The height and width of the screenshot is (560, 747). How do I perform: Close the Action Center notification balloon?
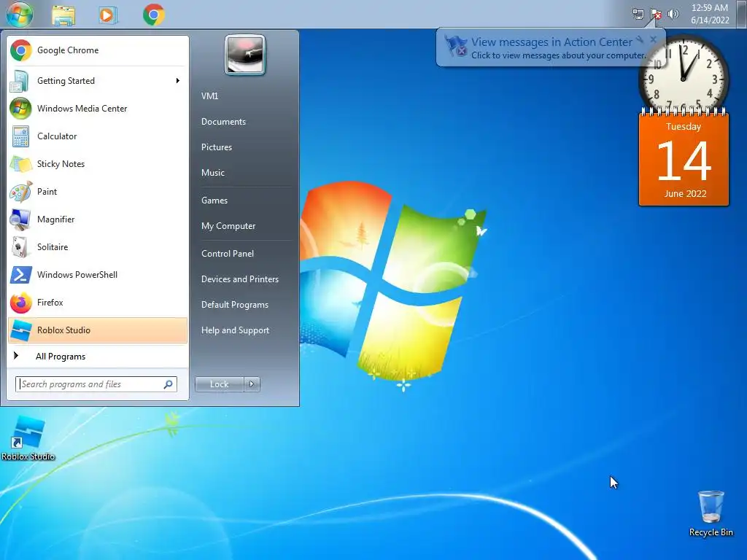(x=653, y=39)
